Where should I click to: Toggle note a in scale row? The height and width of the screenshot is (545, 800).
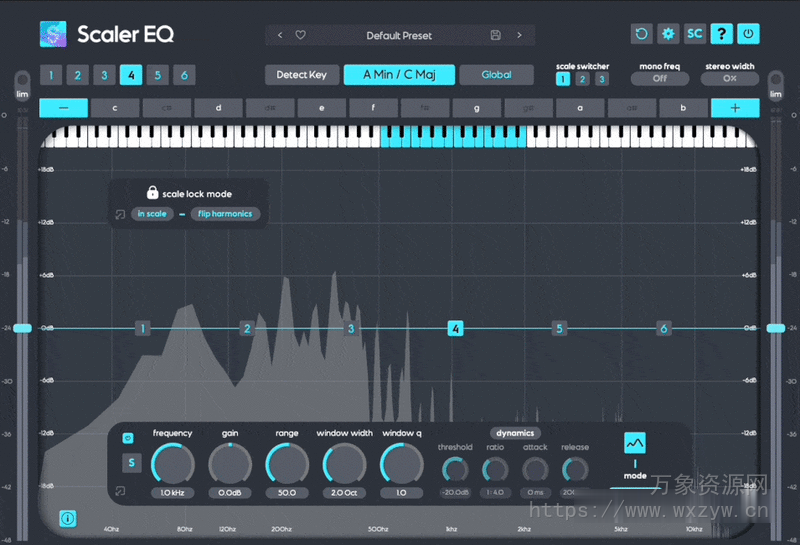tap(580, 108)
